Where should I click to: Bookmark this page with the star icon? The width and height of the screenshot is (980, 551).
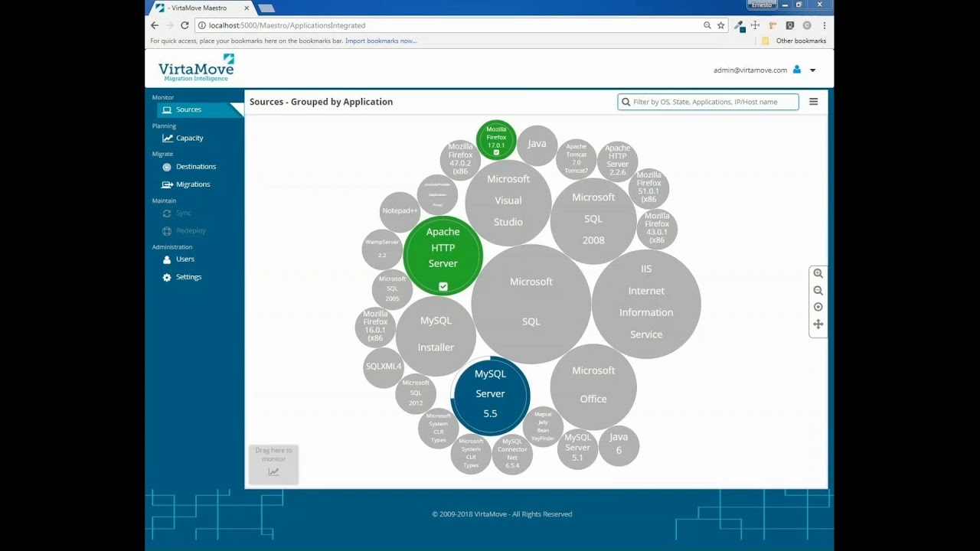point(720,25)
